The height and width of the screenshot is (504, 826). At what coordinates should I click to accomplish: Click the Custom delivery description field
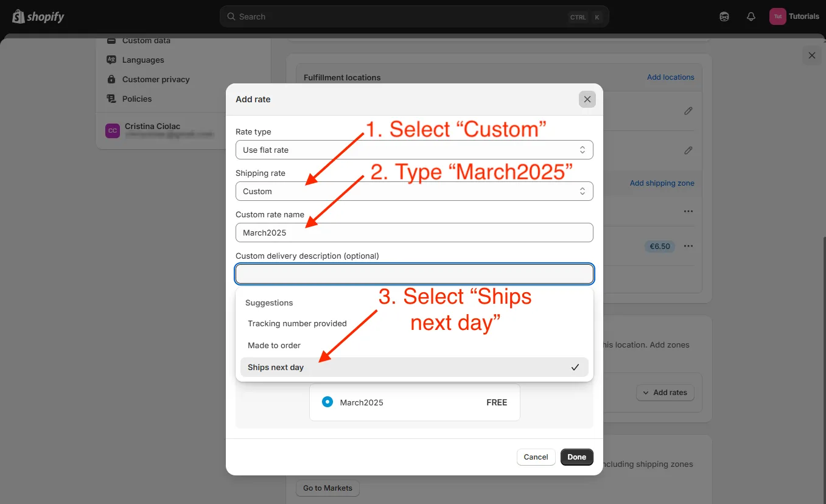pyautogui.click(x=414, y=274)
